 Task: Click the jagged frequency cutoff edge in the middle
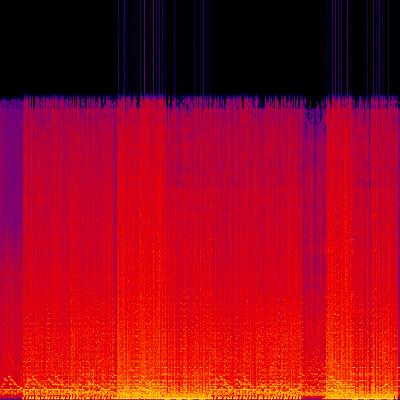[x=200, y=102]
